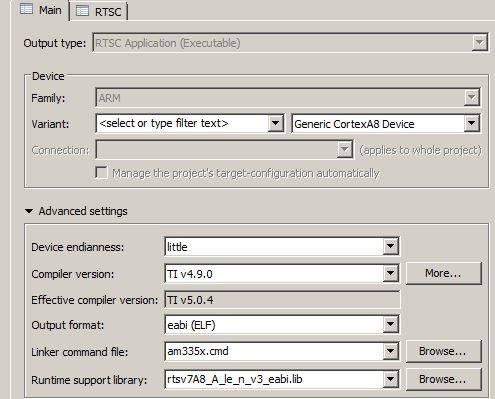Open the Generic CortexA8 Device dropdown arrow
Screen dimensions: 495x399
(x=472, y=124)
